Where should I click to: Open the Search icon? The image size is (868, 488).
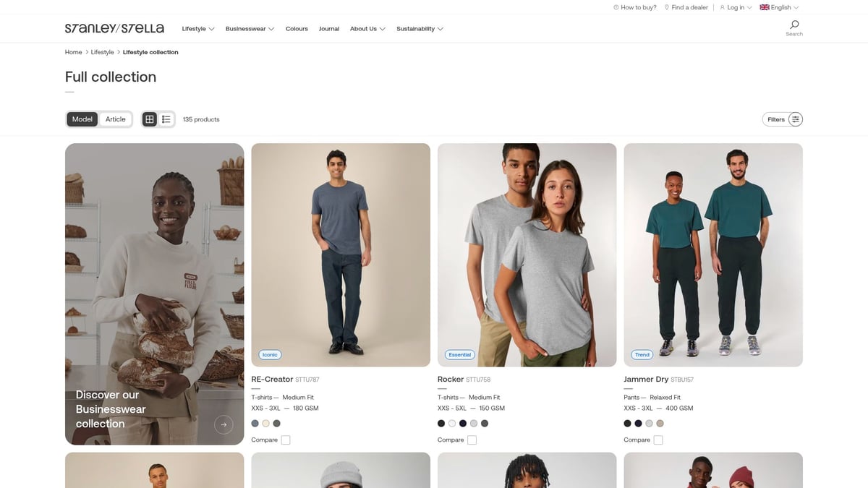(x=793, y=24)
